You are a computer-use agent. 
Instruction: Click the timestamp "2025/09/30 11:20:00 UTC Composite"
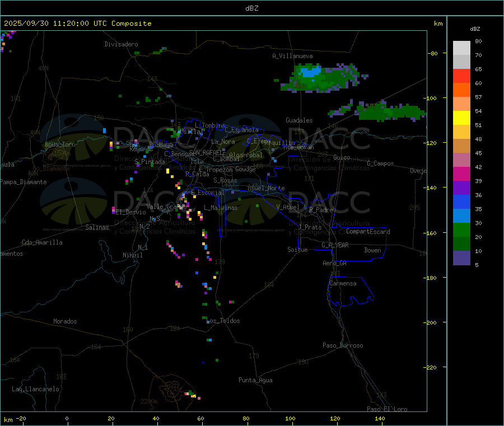pyautogui.click(x=77, y=24)
